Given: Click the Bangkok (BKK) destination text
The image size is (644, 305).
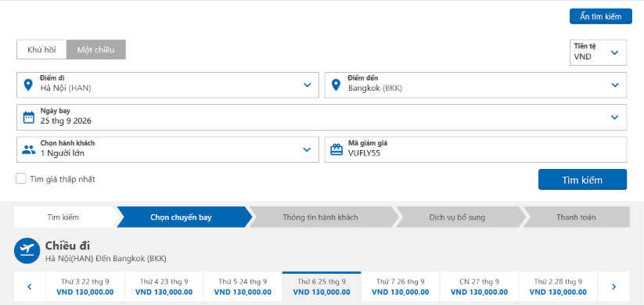Looking at the screenshot, I should pyautogui.click(x=375, y=88).
